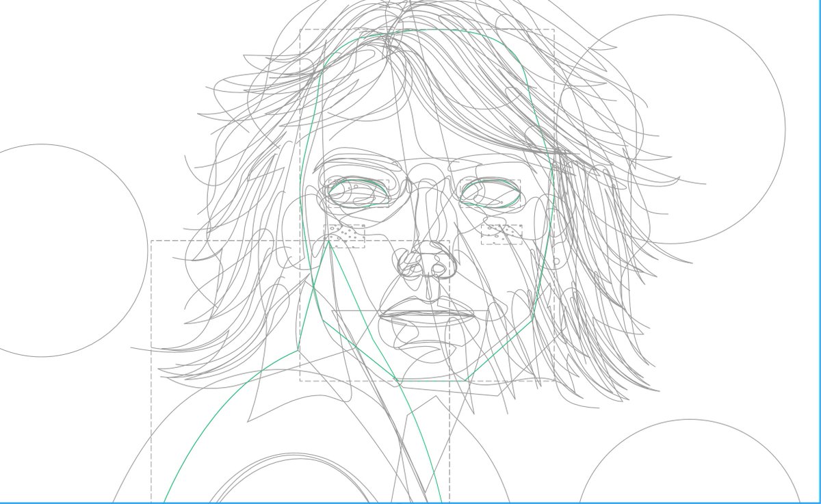Select the partially visible circle at left edge
Image resolution: width=821 pixels, height=504 pixels.
[41, 250]
